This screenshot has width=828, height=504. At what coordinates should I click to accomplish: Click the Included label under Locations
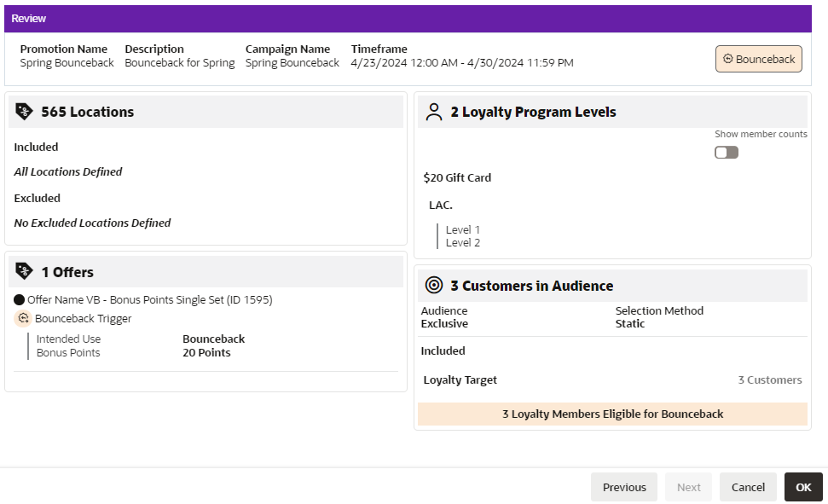[x=36, y=147]
